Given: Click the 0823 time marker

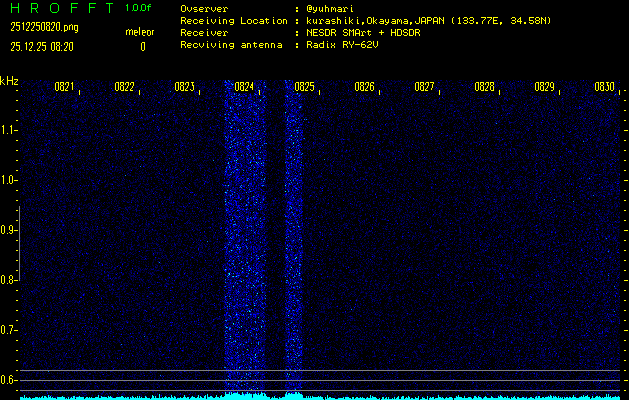Looking at the screenshot, I should [185, 87].
